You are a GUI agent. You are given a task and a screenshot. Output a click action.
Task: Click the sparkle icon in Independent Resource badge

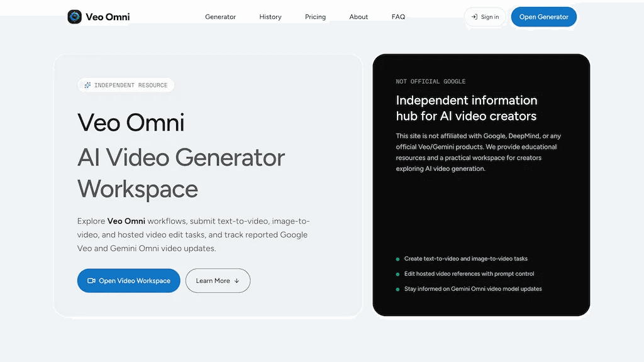point(87,85)
